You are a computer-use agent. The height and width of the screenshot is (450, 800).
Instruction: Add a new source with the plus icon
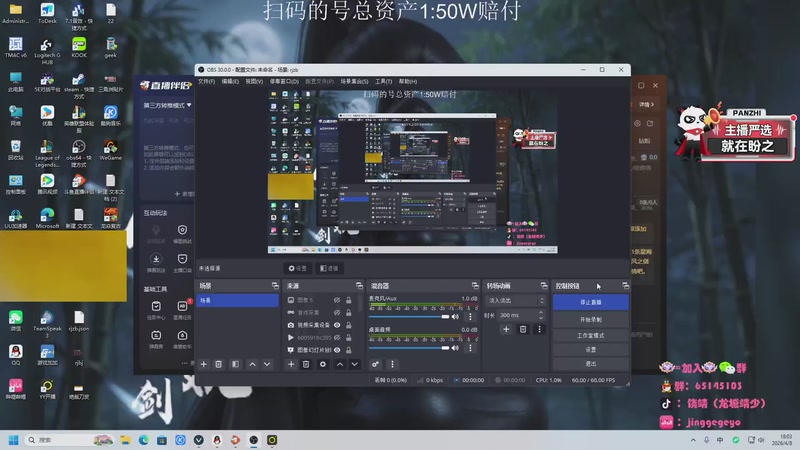click(x=291, y=364)
